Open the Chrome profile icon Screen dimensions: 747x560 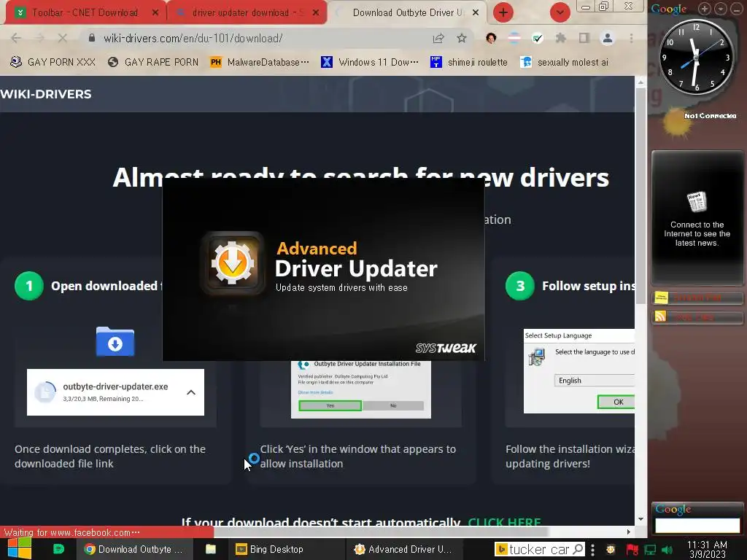click(x=608, y=38)
